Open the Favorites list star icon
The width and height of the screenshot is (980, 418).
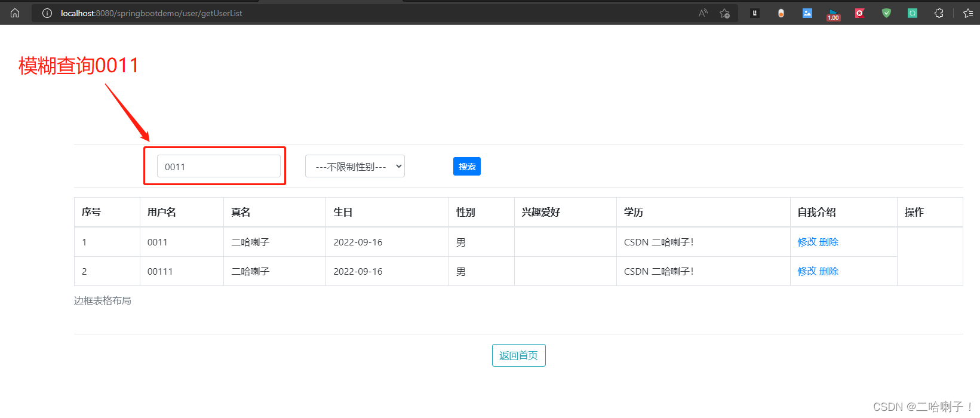[968, 13]
